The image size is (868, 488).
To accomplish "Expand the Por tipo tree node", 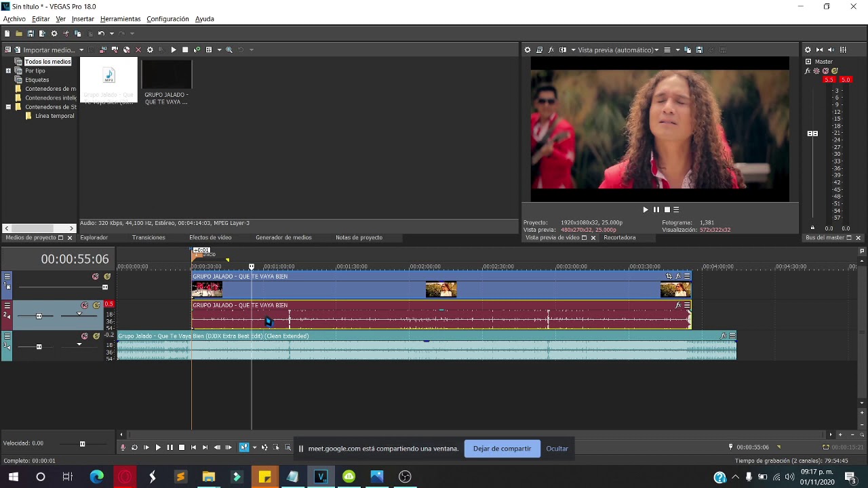I will click(x=8, y=70).
